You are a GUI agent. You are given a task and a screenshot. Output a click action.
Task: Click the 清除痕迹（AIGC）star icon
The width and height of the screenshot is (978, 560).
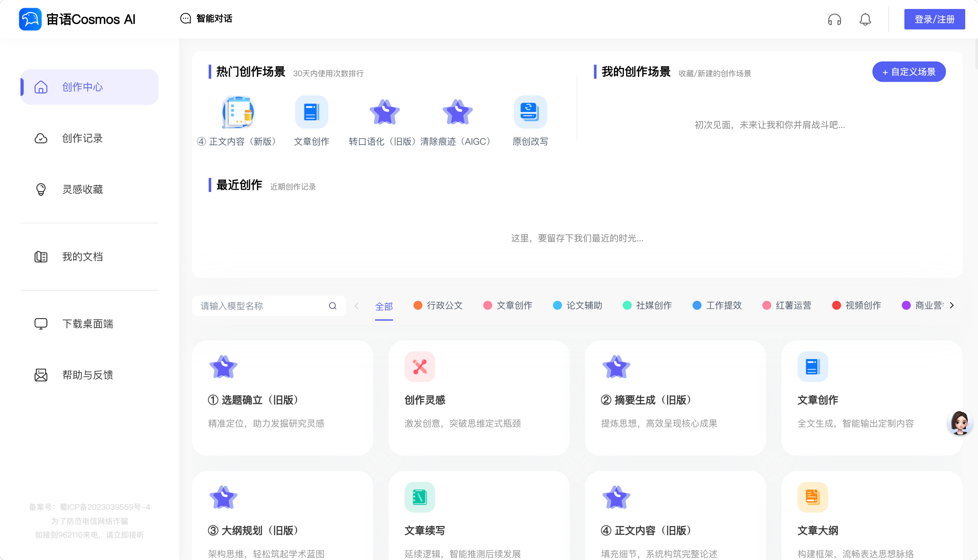pos(457,112)
